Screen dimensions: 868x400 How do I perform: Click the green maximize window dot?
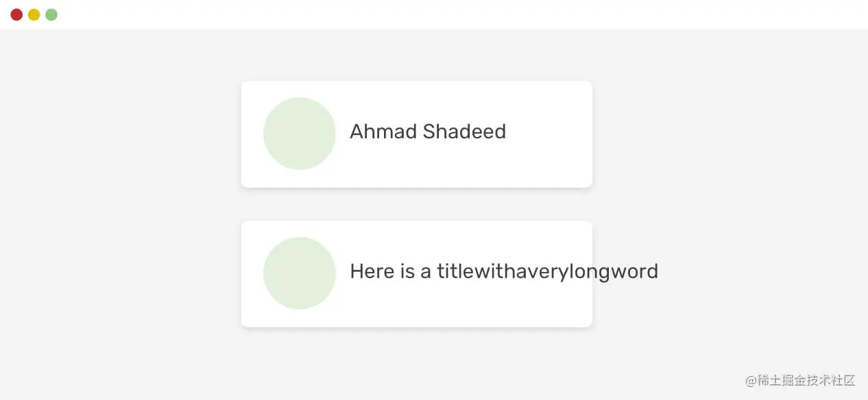[x=51, y=14]
